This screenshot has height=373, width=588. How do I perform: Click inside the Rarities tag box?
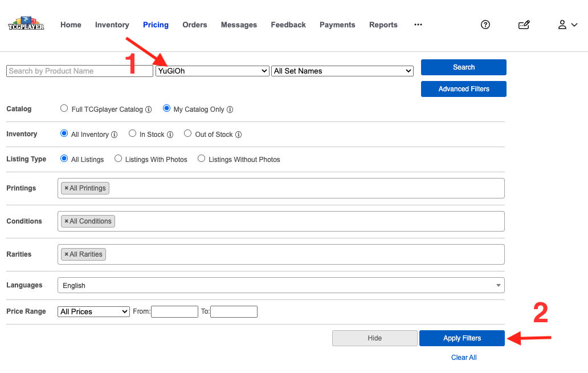click(x=281, y=254)
